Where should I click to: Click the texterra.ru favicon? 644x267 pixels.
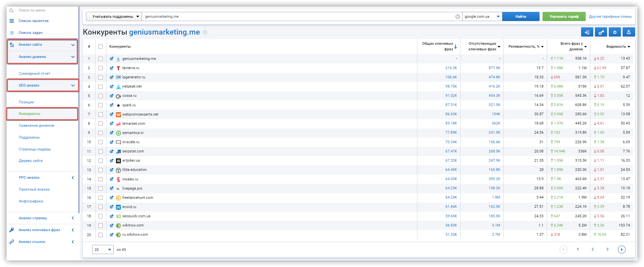(118, 68)
